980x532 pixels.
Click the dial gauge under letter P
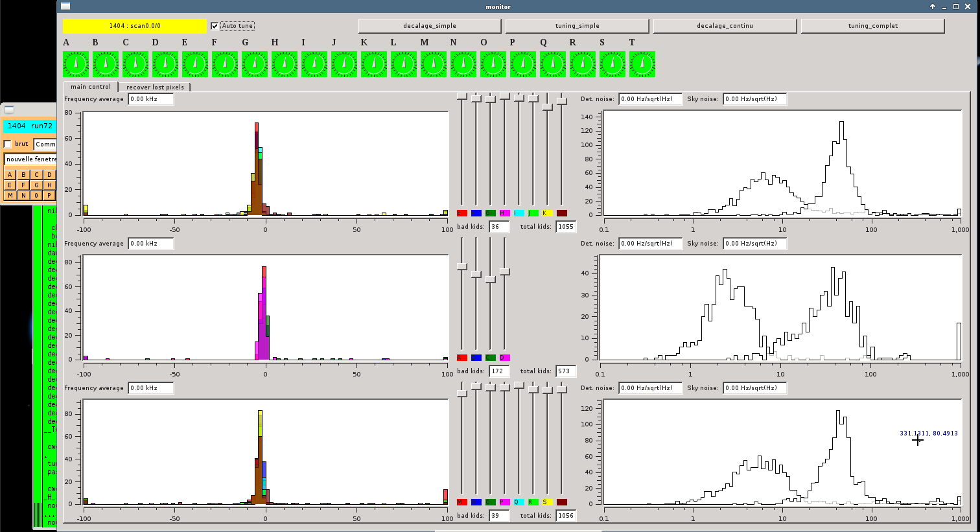pyautogui.click(x=523, y=64)
